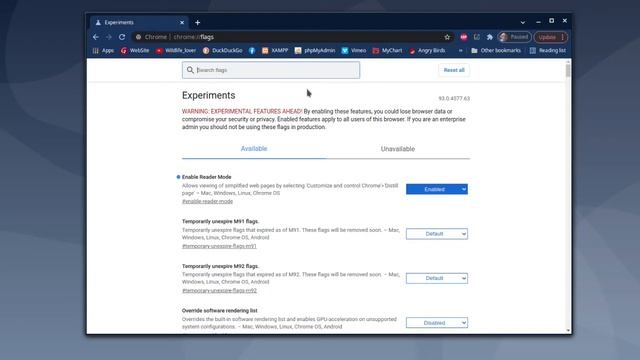Viewport: 640px width, 360px height.
Task: Open the Temporarily unexpire M91 flags dropdown
Action: 437,234
